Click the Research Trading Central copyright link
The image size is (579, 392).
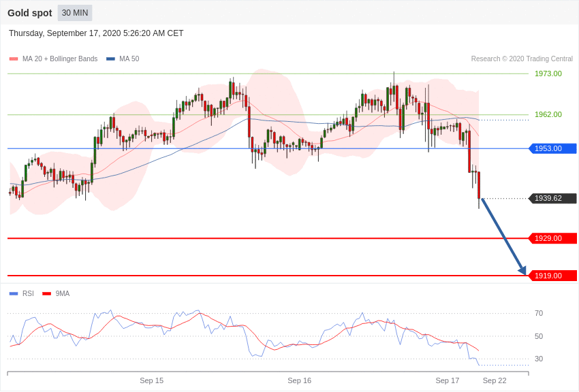(x=522, y=59)
